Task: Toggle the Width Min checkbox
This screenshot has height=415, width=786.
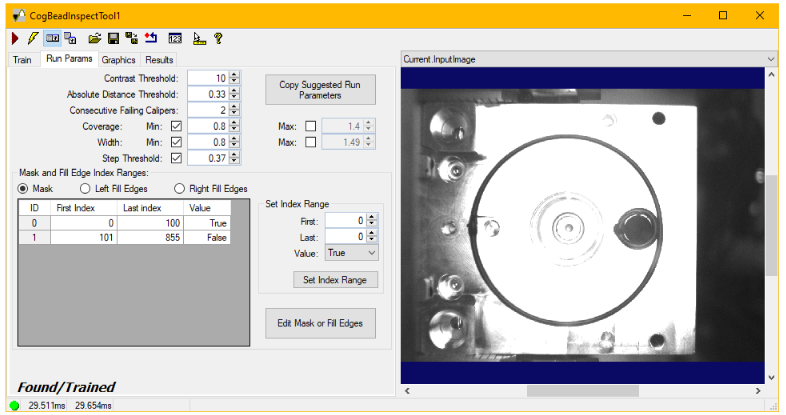Action: (176, 142)
